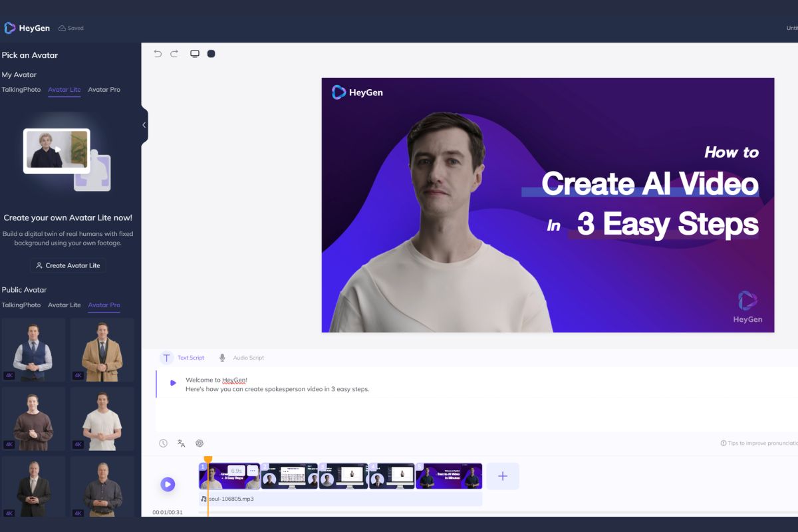Select Avatar Lite tab under My Avatar
Viewport: 798px width, 532px height.
65,90
